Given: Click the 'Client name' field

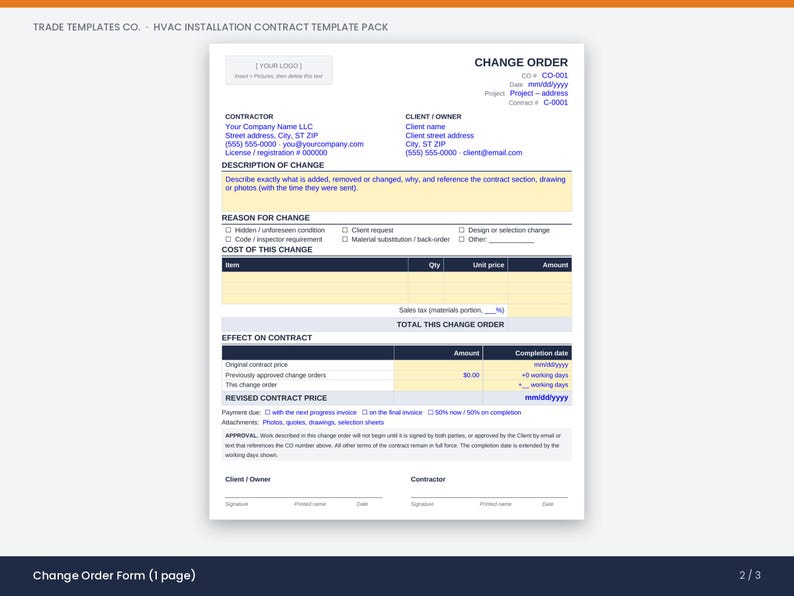Looking at the screenshot, I should click(425, 127).
